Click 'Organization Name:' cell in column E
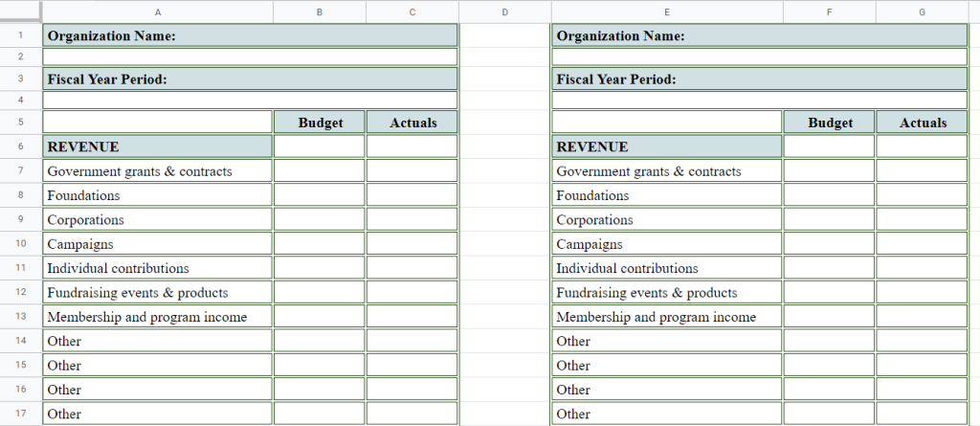The image size is (980, 426). pyautogui.click(x=759, y=35)
